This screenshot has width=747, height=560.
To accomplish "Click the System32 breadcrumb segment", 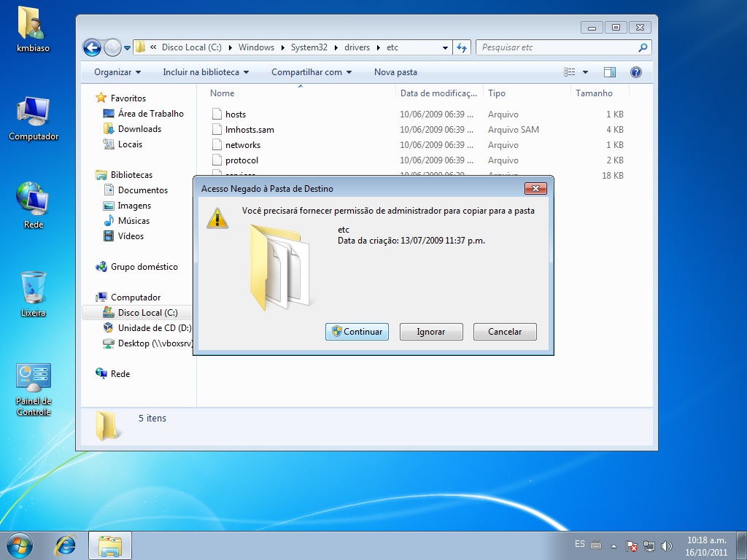I will 309,47.
